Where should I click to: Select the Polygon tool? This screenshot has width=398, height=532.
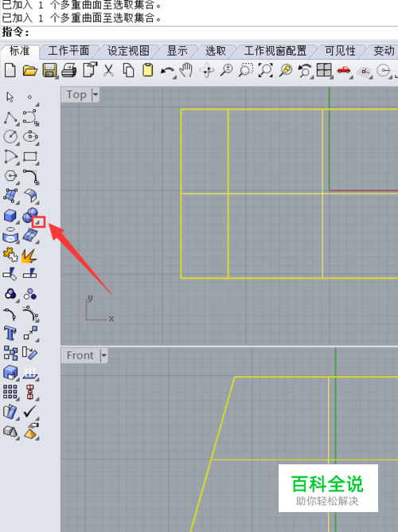(10, 176)
